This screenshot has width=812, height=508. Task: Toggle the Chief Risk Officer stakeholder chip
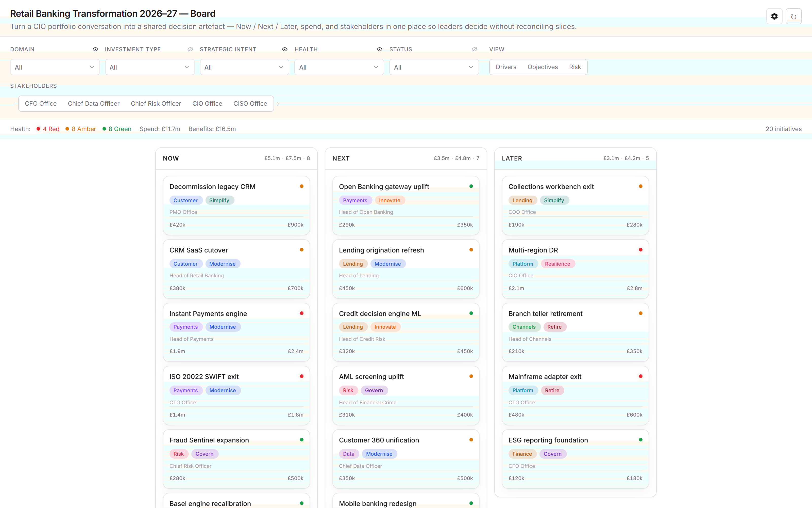(x=156, y=104)
